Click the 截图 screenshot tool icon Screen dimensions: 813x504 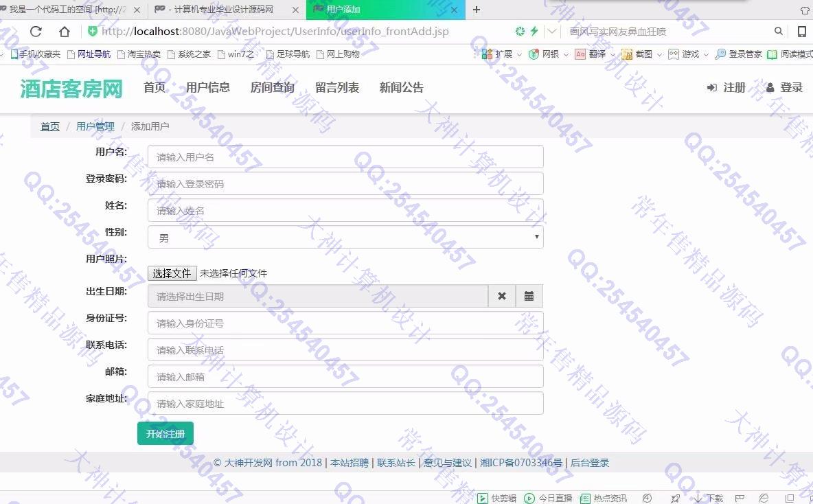[x=627, y=54]
